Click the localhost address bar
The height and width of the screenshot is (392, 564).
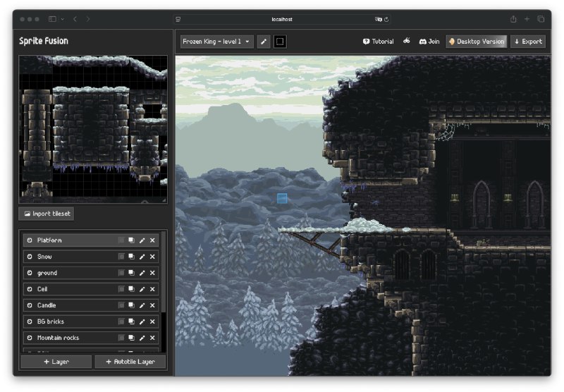(x=282, y=19)
